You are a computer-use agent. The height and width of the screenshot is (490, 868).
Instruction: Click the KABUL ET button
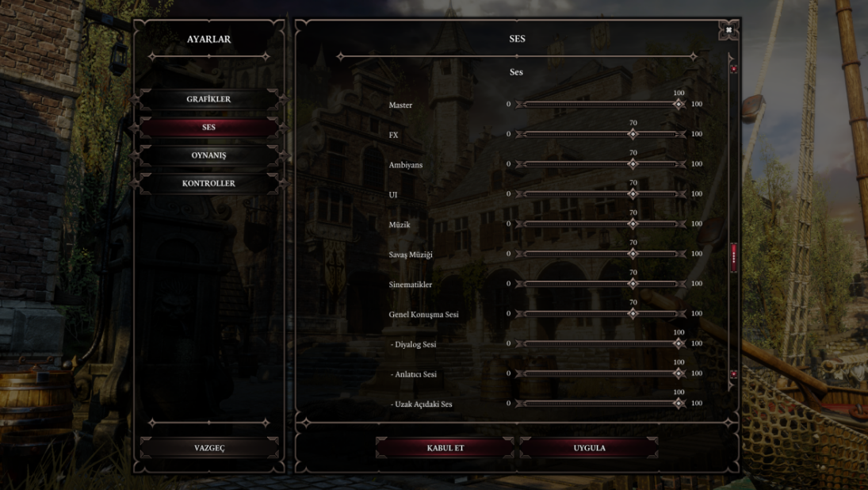445,447
